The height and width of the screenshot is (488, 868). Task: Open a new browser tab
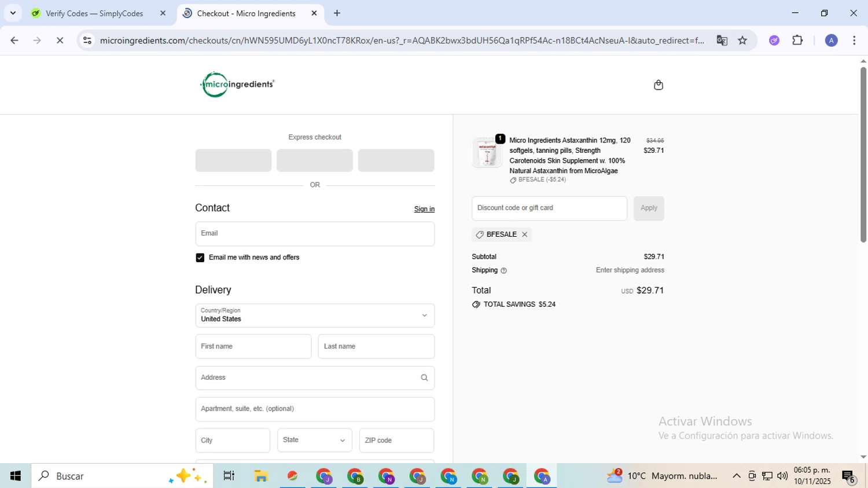point(337,13)
